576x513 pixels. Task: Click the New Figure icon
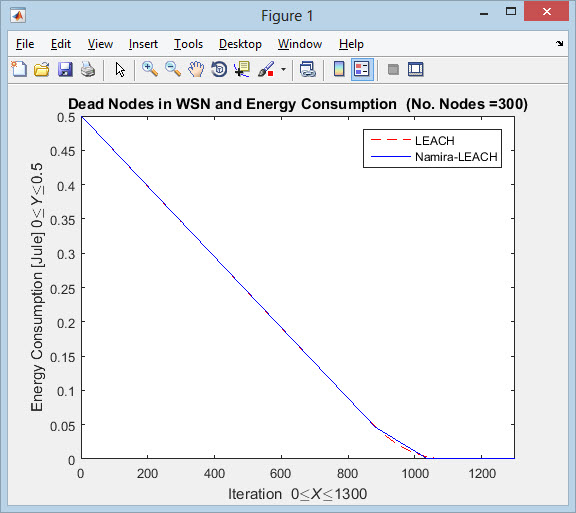(x=19, y=69)
